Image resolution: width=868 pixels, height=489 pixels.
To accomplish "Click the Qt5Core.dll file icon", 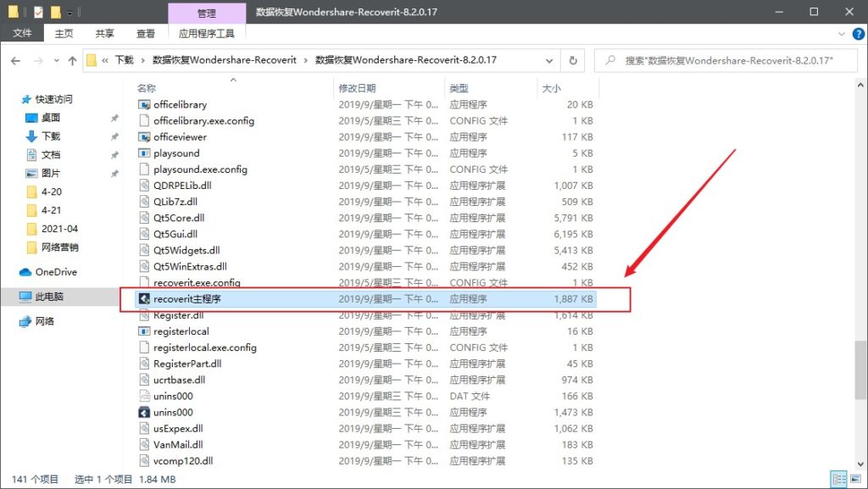I will [144, 218].
